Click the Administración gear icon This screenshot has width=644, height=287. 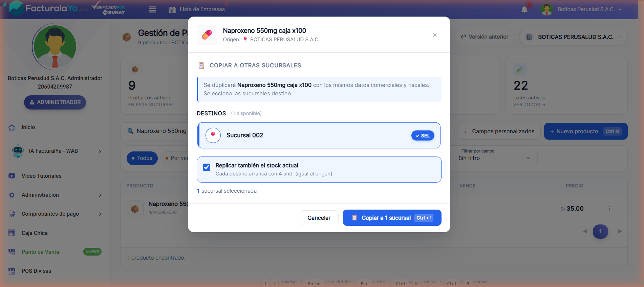coord(12,195)
